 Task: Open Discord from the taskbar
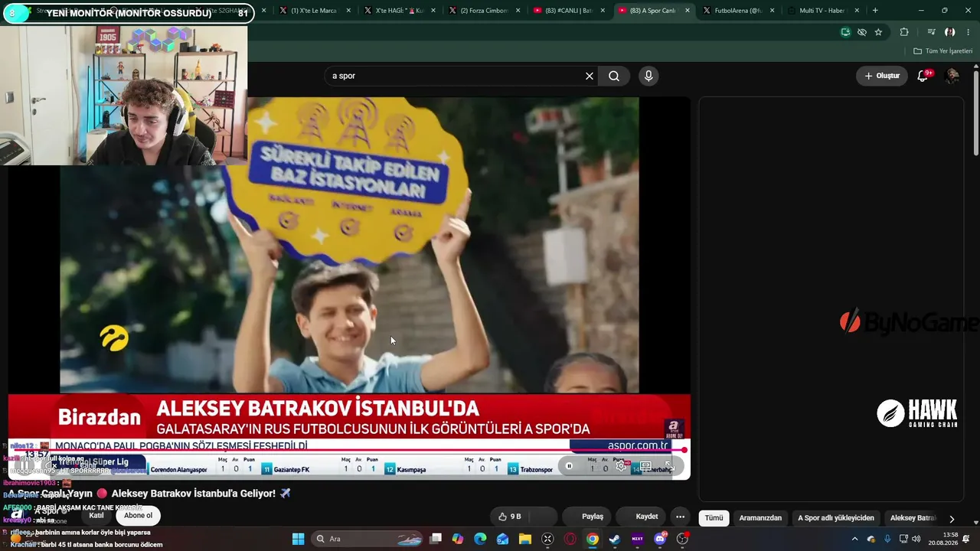(x=660, y=539)
